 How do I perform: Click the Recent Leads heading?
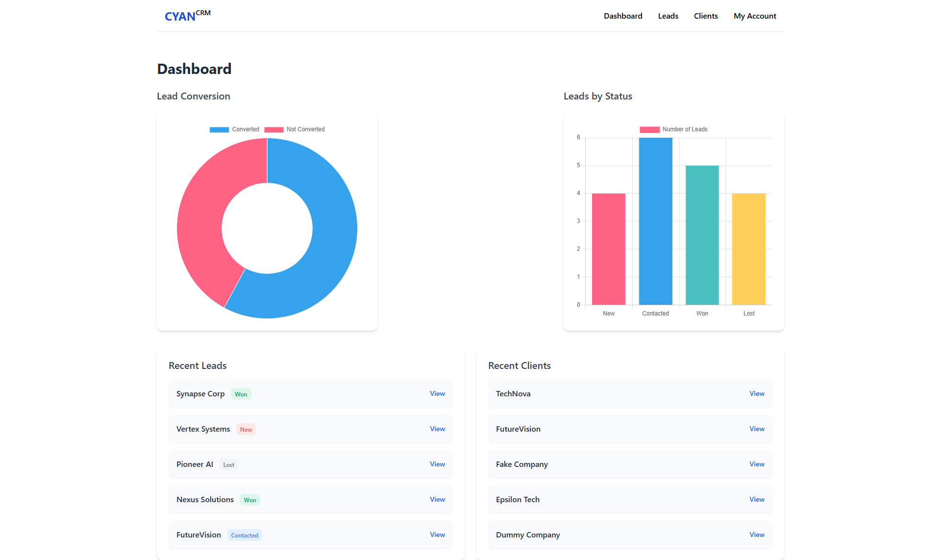tap(198, 365)
